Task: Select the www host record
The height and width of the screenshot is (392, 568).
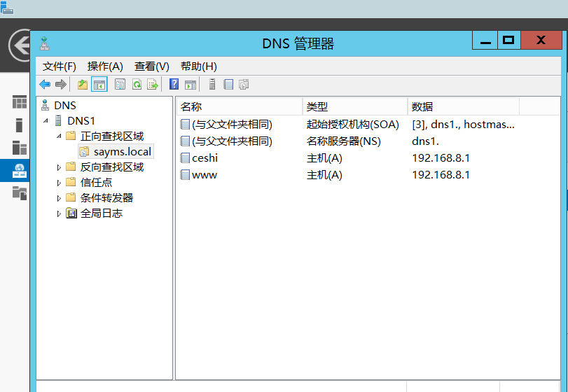Action: click(205, 175)
